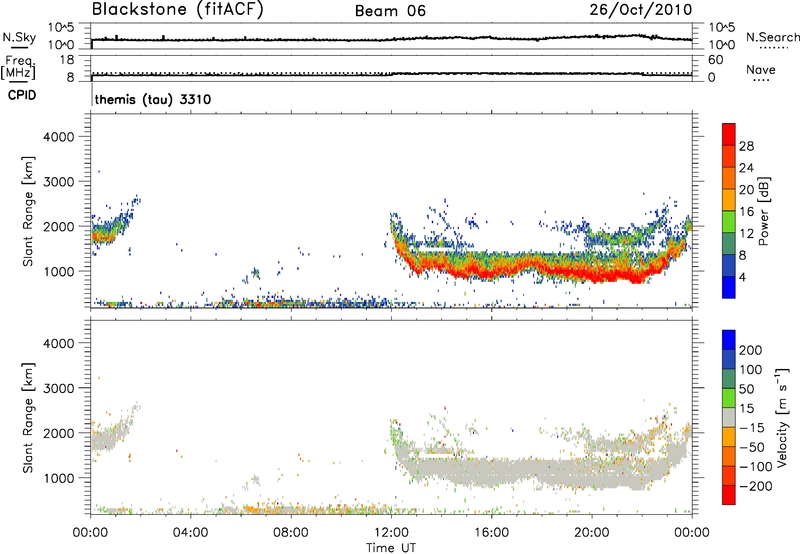
Task: Click the red top segment of Power colorbar
Action: pos(729,134)
